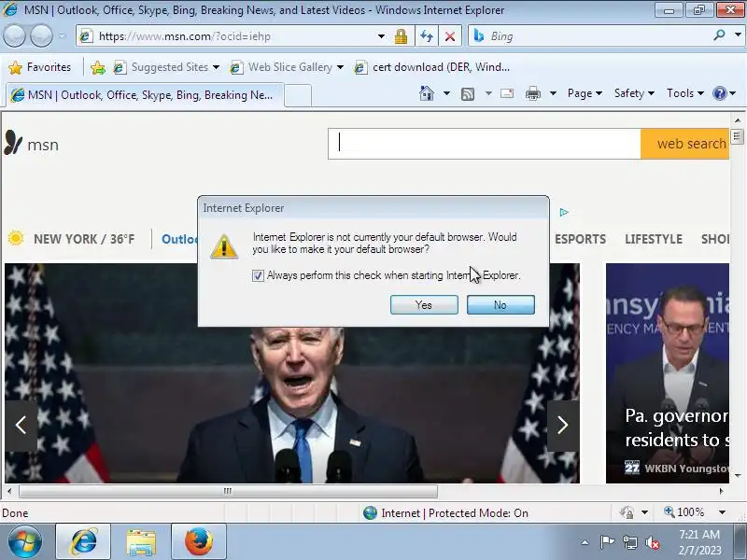This screenshot has width=747, height=560.
Task: Open Windows Explorer from the taskbar
Action: pyautogui.click(x=141, y=542)
